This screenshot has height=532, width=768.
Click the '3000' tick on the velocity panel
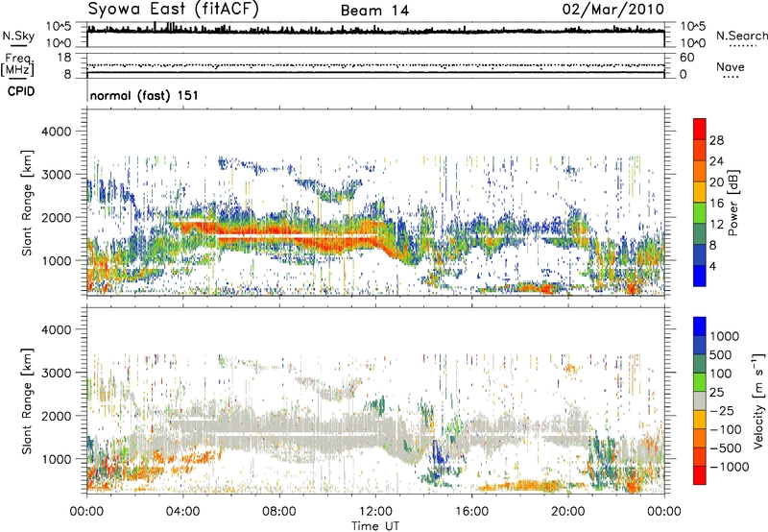56,373
